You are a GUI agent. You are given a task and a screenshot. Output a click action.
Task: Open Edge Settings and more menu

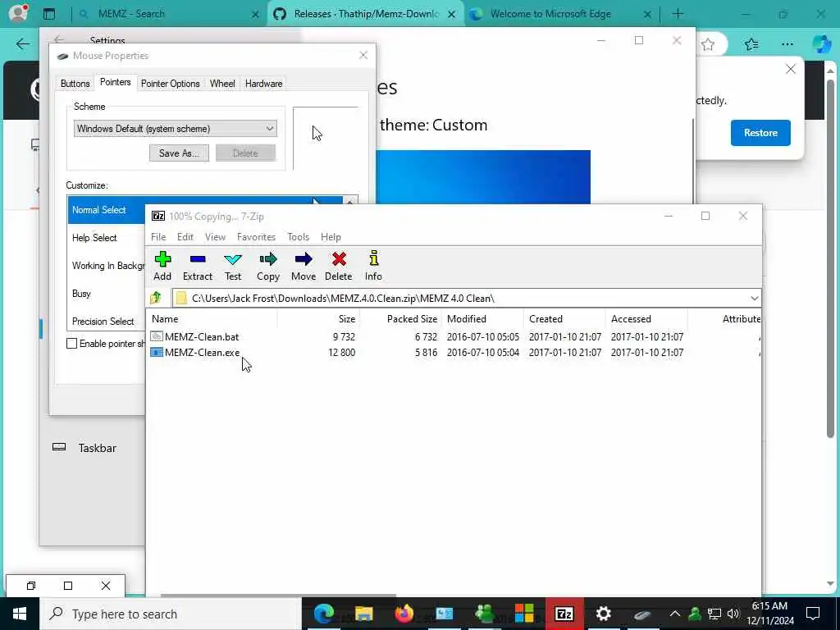coord(787,44)
